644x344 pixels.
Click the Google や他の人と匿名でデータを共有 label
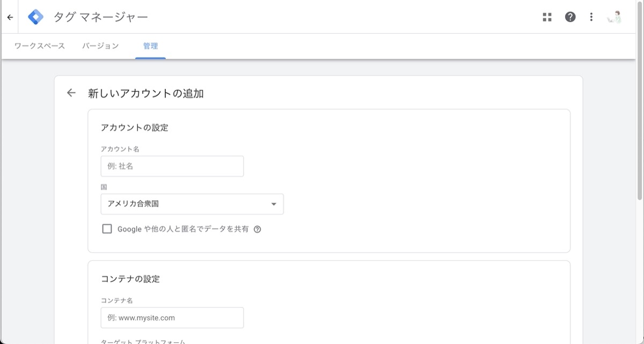pos(183,229)
